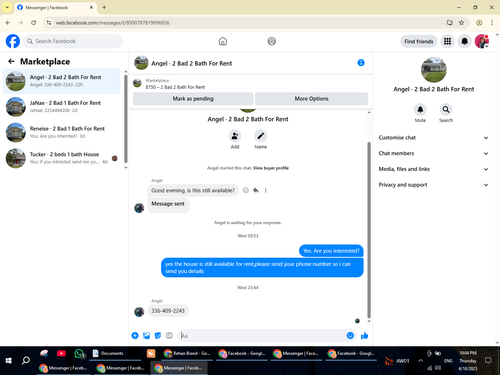Viewport: 500px width, 375px height.
Task: Open Chrome three-dot menu
Action: point(492,23)
